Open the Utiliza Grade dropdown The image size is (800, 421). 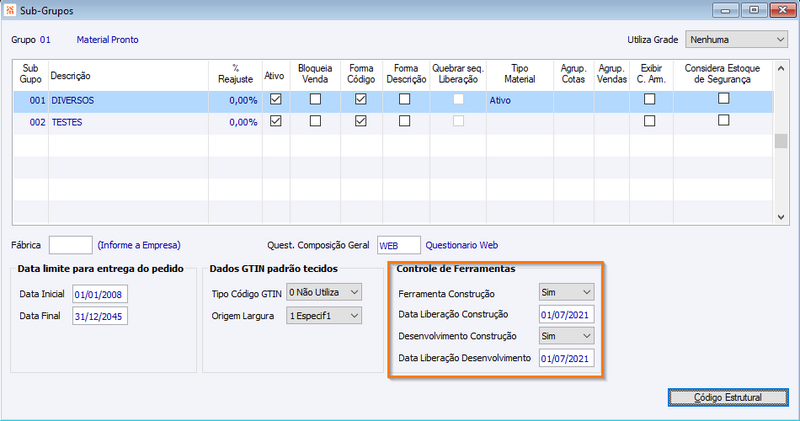coord(737,39)
